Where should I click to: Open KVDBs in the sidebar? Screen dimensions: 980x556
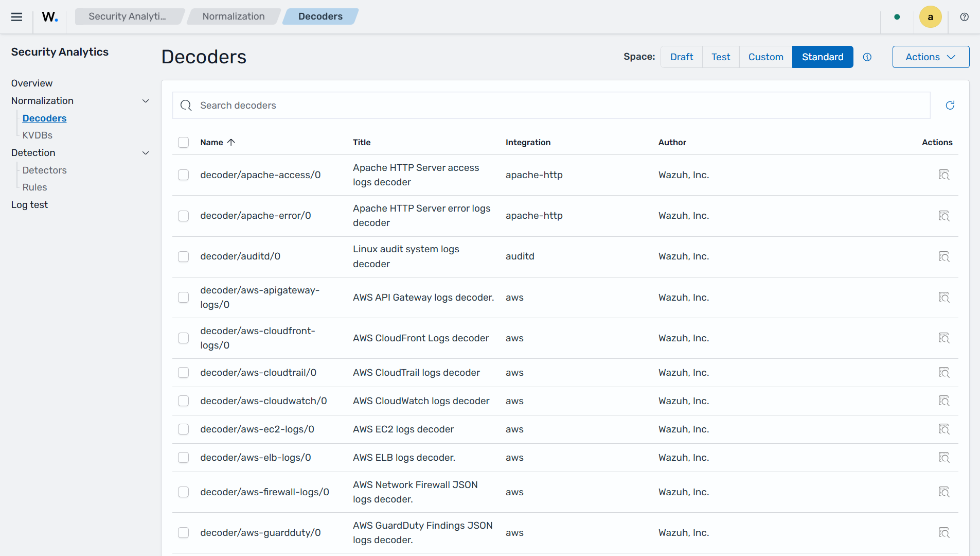[38, 135]
